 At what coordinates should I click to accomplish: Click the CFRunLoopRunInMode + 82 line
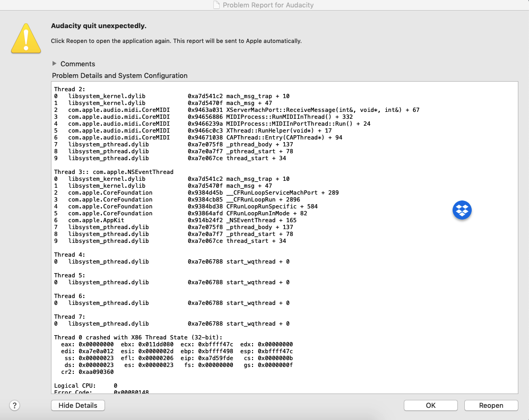(x=180, y=213)
